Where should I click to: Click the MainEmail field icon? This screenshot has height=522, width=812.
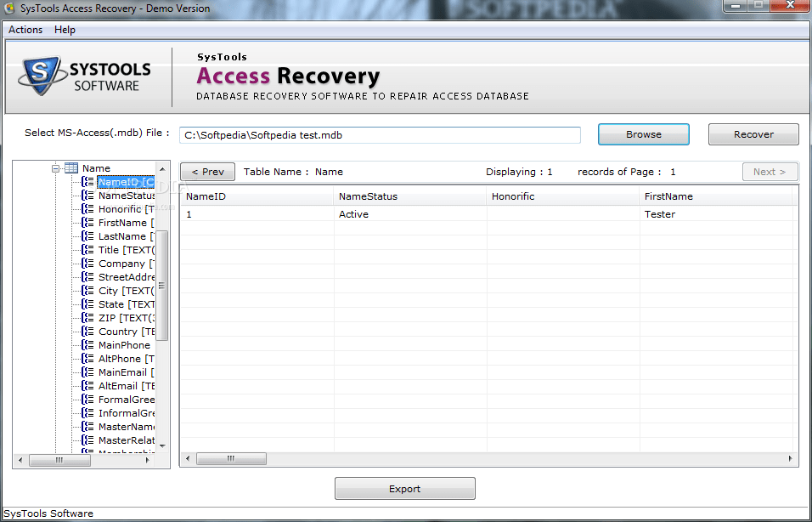[x=88, y=372]
